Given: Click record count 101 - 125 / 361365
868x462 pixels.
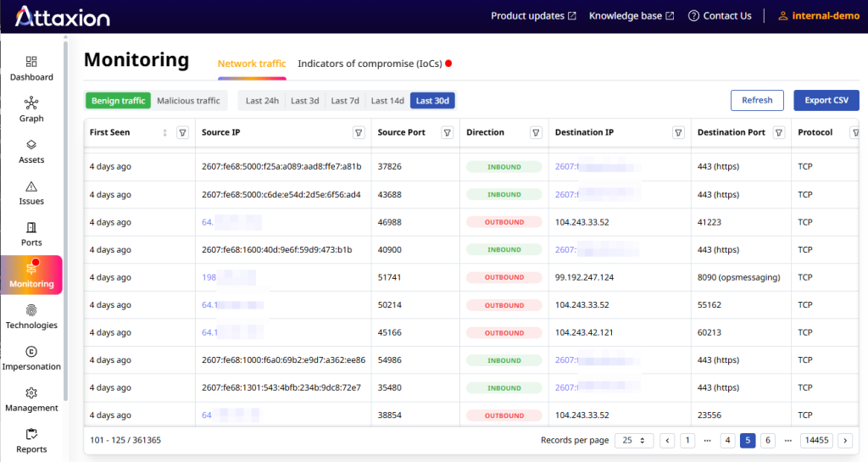Looking at the screenshot, I should click(125, 441).
